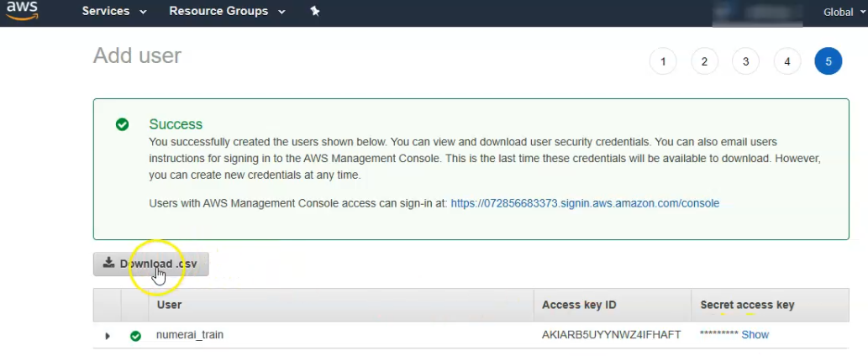This screenshot has height=356, width=868.
Task: Click the User column header
Action: tap(170, 305)
